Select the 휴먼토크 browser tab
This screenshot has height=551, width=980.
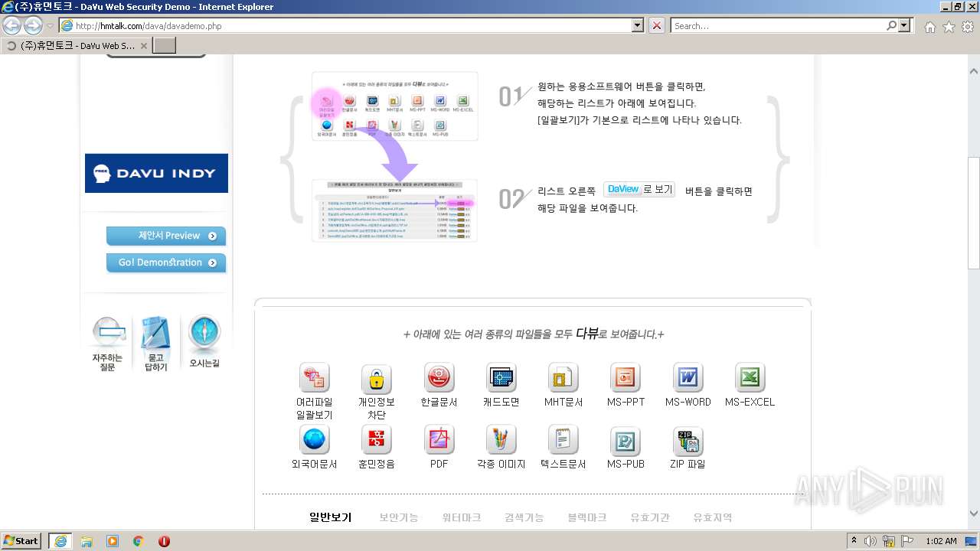click(77, 46)
